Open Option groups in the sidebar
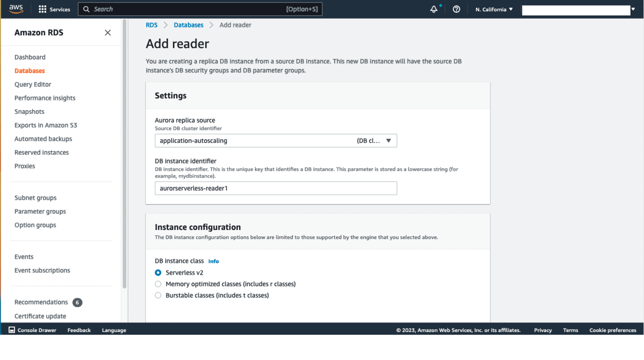The height and width of the screenshot is (360, 644). point(35,225)
